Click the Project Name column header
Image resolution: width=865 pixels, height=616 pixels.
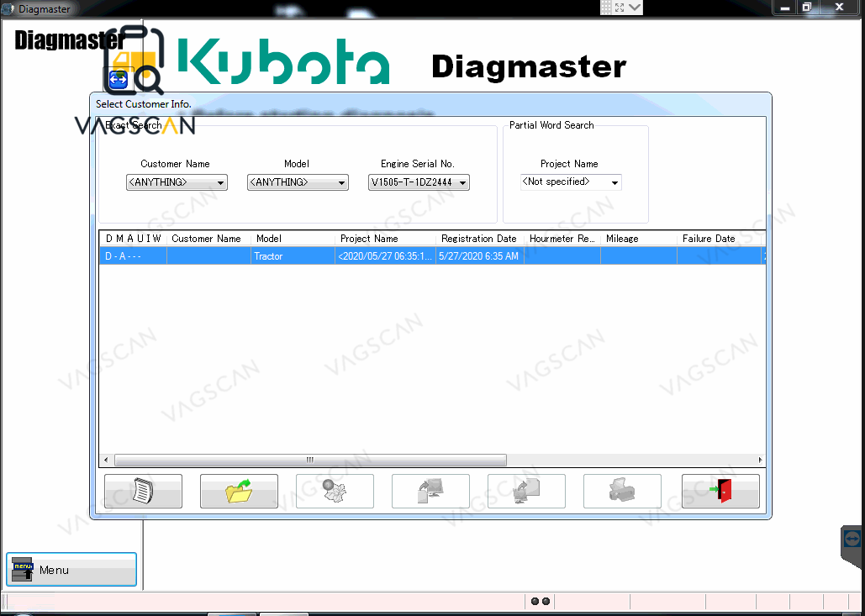pos(369,239)
